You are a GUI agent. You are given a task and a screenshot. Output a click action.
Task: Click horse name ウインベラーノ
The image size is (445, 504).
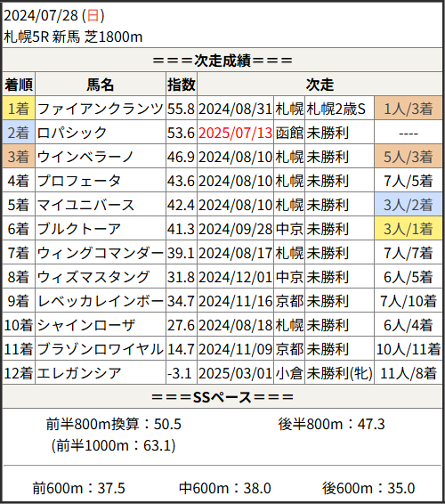[x=85, y=157]
